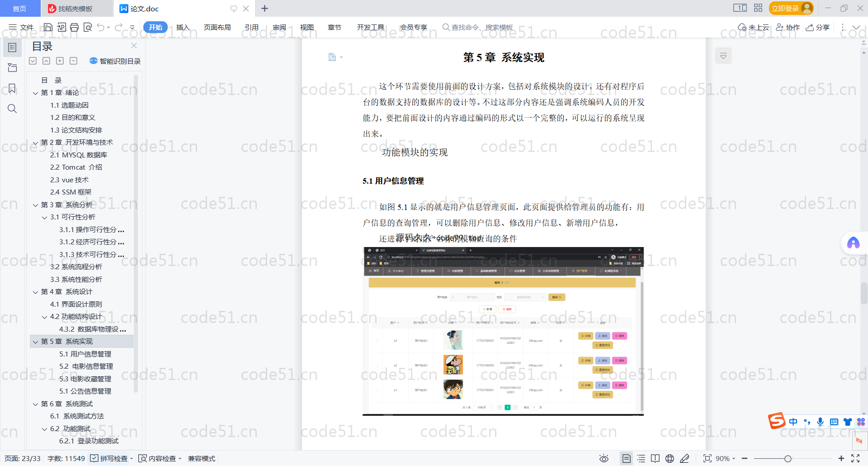
Task: Open the 引用 ribbon tab
Action: click(x=252, y=27)
